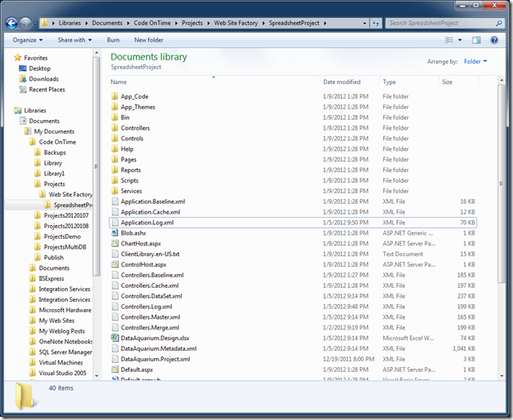The width and height of the screenshot is (513, 420).
Task: Click the Bin folder icon
Action: point(114,117)
